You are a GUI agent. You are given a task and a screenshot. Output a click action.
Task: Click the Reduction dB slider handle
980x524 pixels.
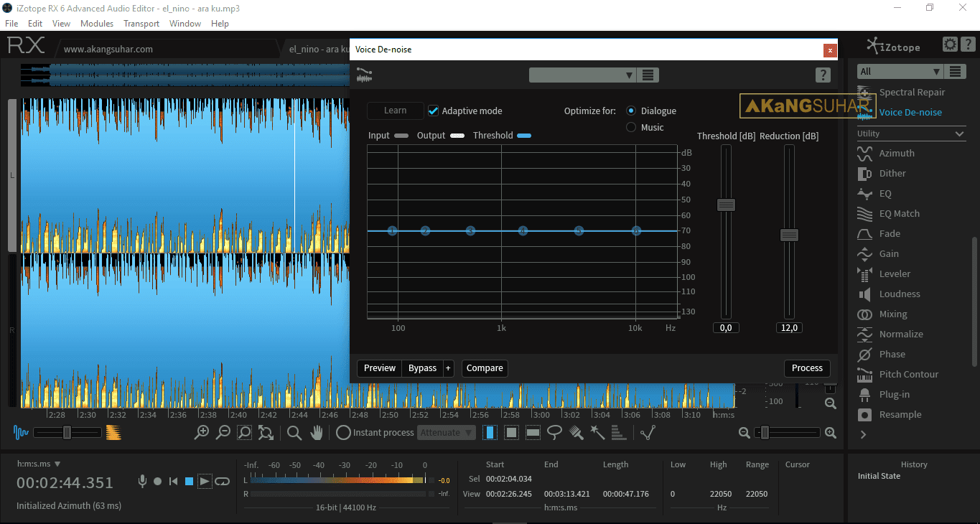[x=789, y=235]
